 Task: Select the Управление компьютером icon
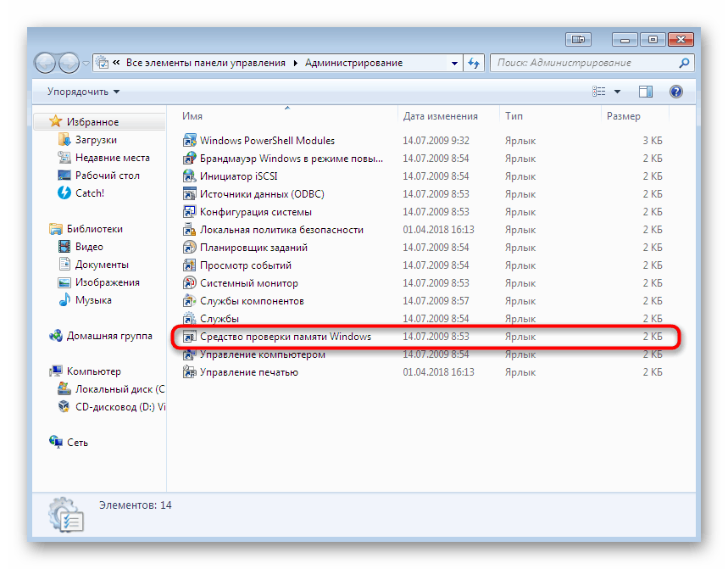189,354
